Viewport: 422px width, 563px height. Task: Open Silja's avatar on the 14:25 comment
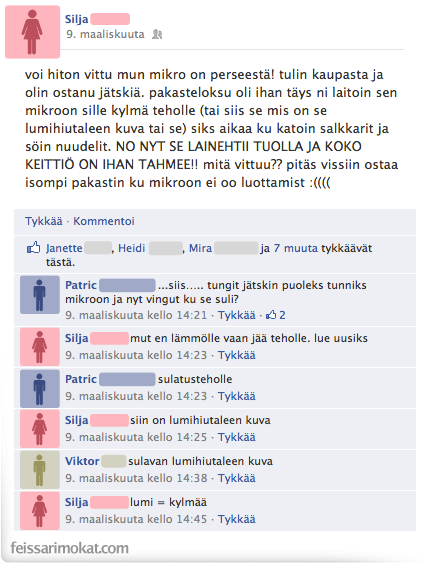40,429
